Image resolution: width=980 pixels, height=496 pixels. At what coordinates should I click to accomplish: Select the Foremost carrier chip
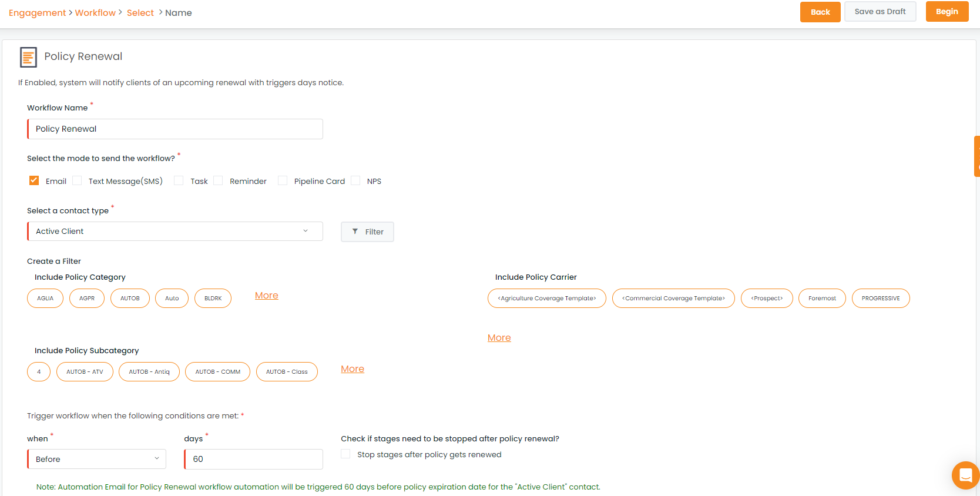coord(822,299)
